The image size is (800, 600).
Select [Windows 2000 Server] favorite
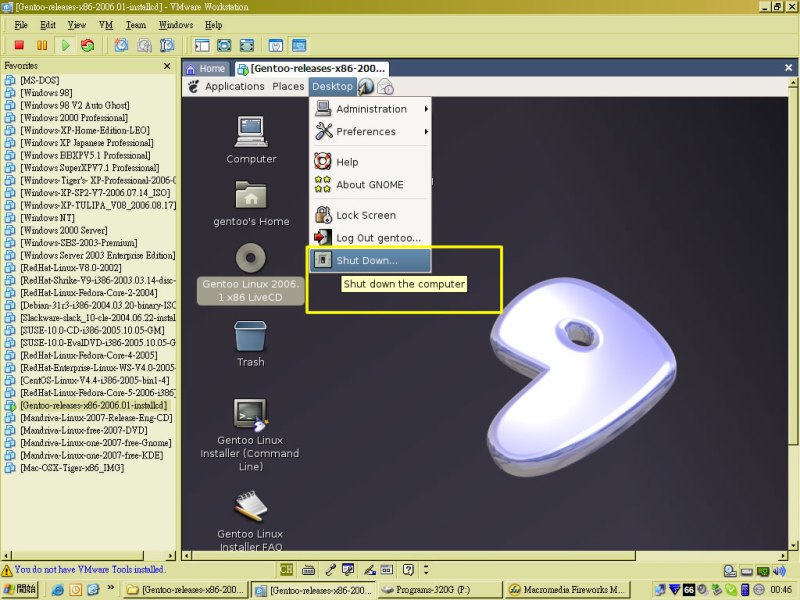click(x=64, y=230)
